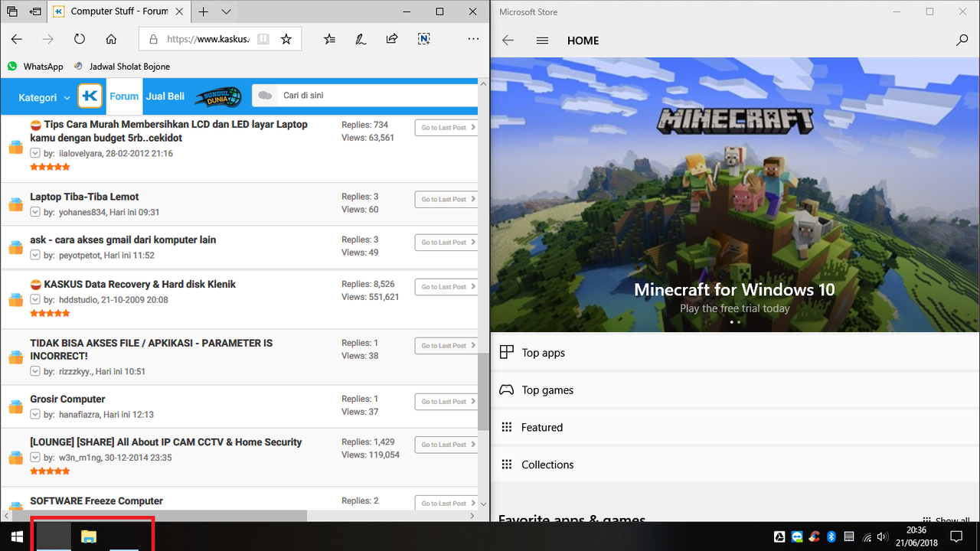
Task: Open the Edge Favorites hub
Action: point(329,39)
